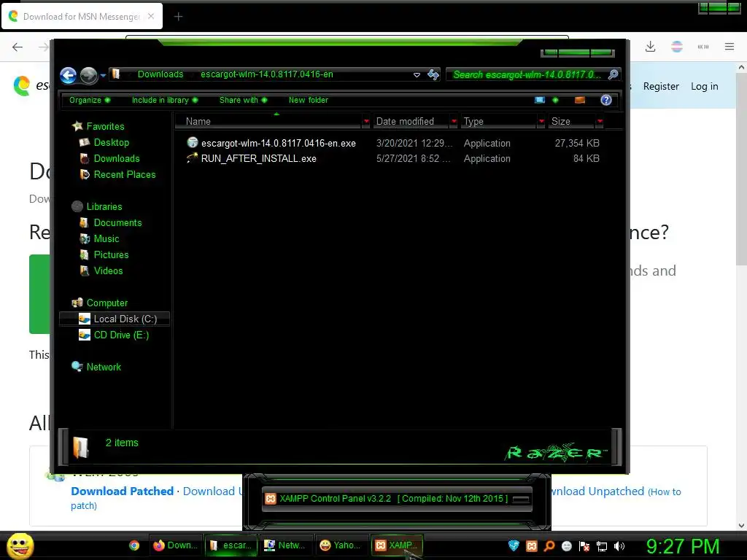This screenshot has height=560, width=747.
Task: Open the Organize menu
Action: point(90,100)
